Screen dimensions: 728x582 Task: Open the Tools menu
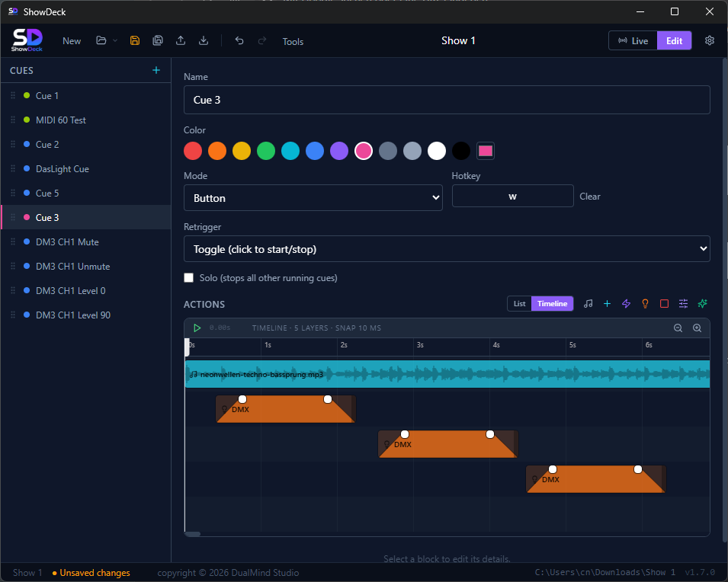(x=293, y=41)
